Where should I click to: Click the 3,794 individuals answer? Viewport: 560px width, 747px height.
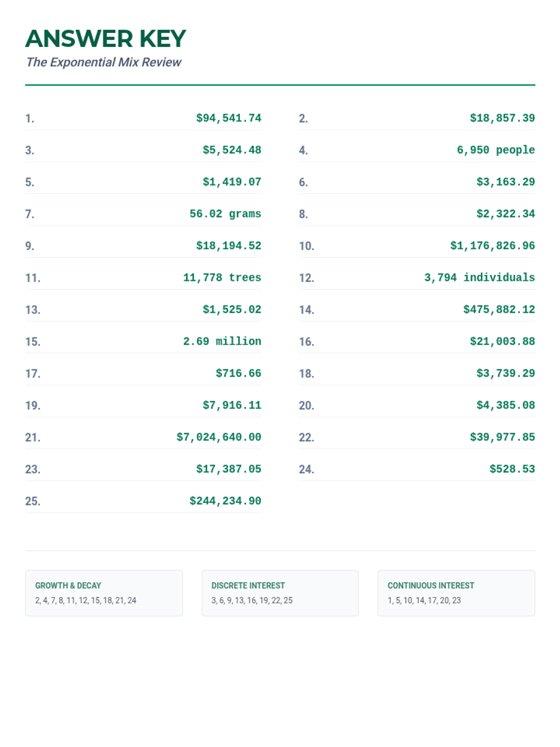[x=479, y=277]
